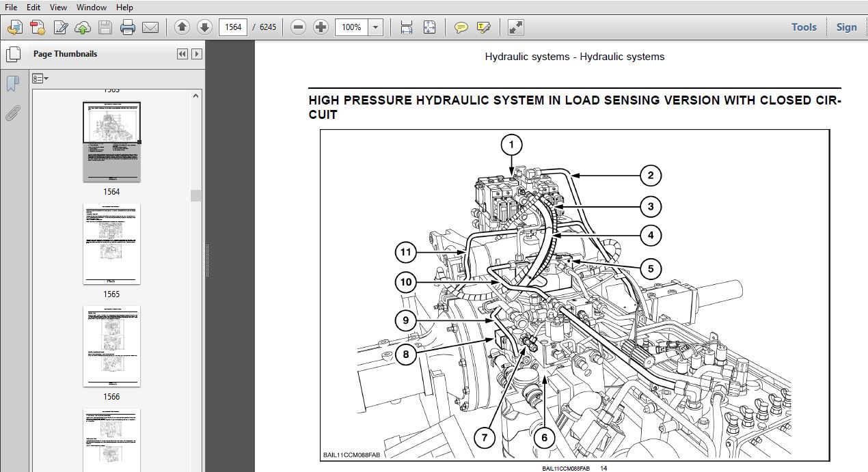This screenshot has width=868, height=472.
Task: Click the '1564' label under the thumbnail
Action: click(111, 192)
